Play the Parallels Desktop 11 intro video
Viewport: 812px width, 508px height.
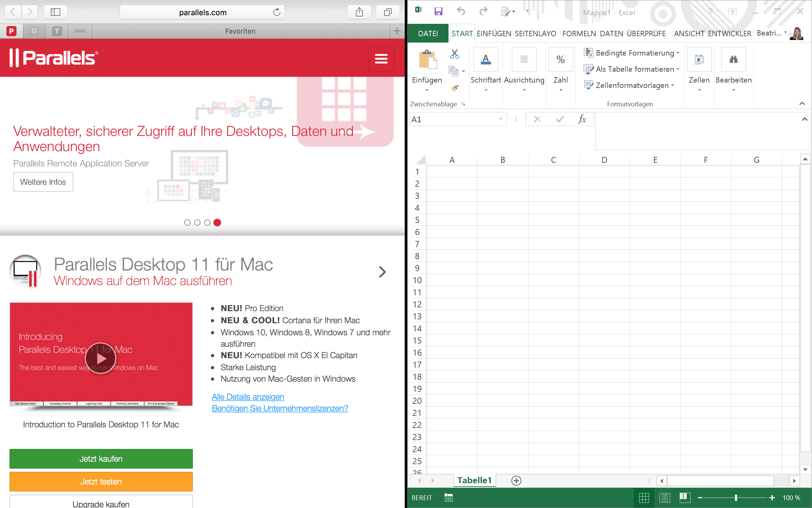pyautogui.click(x=101, y=358)
